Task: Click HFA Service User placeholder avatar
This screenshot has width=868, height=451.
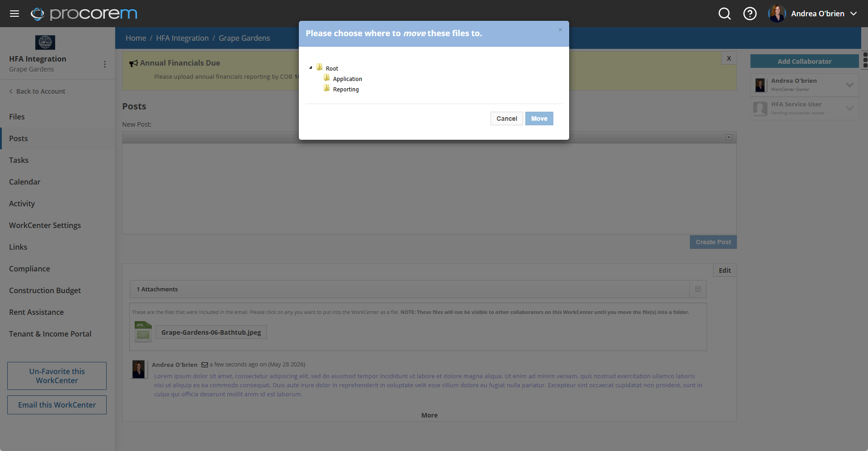Action: pyautogui.click(x=760, y=109)
